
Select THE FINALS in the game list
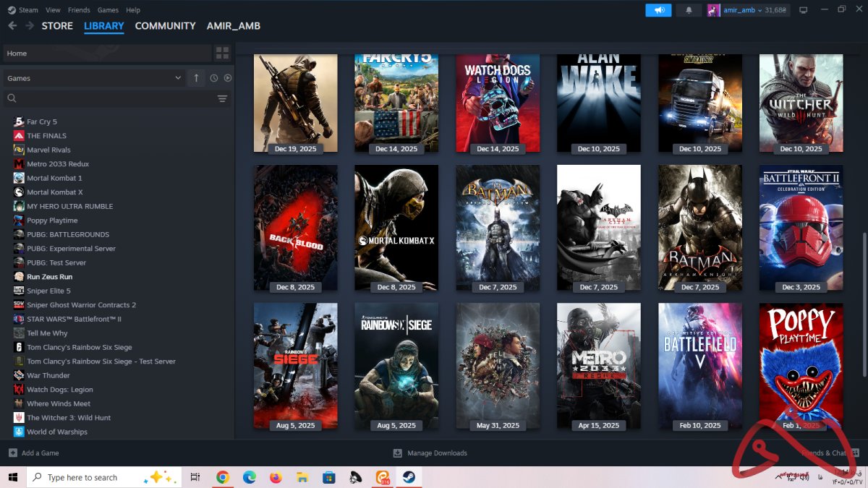click(46, 136)
